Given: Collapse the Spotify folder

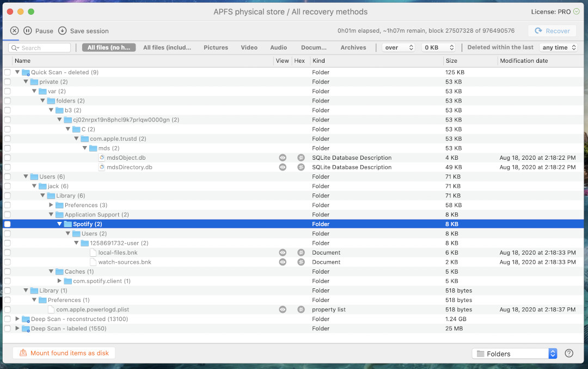Looking at the screenshot, I should 59,224.
